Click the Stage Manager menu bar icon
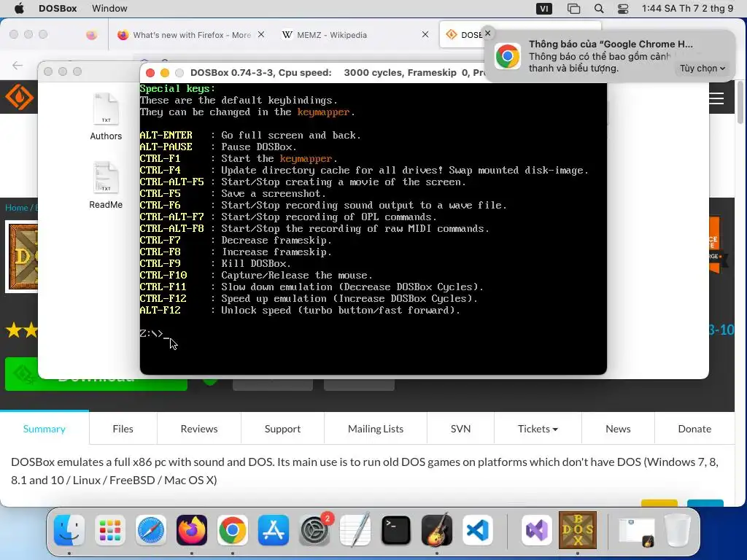 coord(573,8)
